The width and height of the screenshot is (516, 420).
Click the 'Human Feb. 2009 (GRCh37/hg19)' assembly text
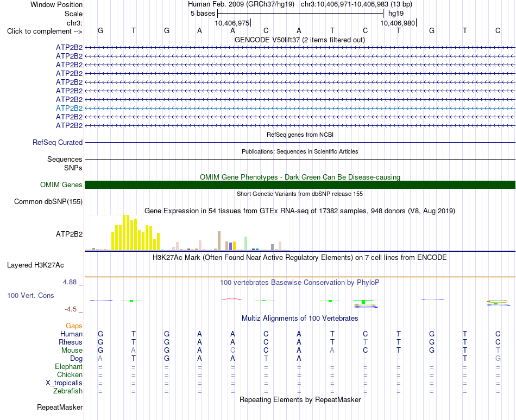pyautogui.click(x=241, y=4)
